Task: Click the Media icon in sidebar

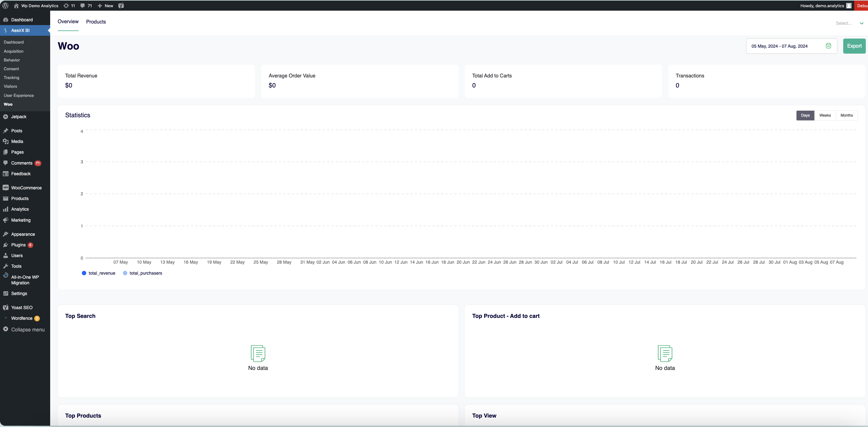Action: coord(6,141)
